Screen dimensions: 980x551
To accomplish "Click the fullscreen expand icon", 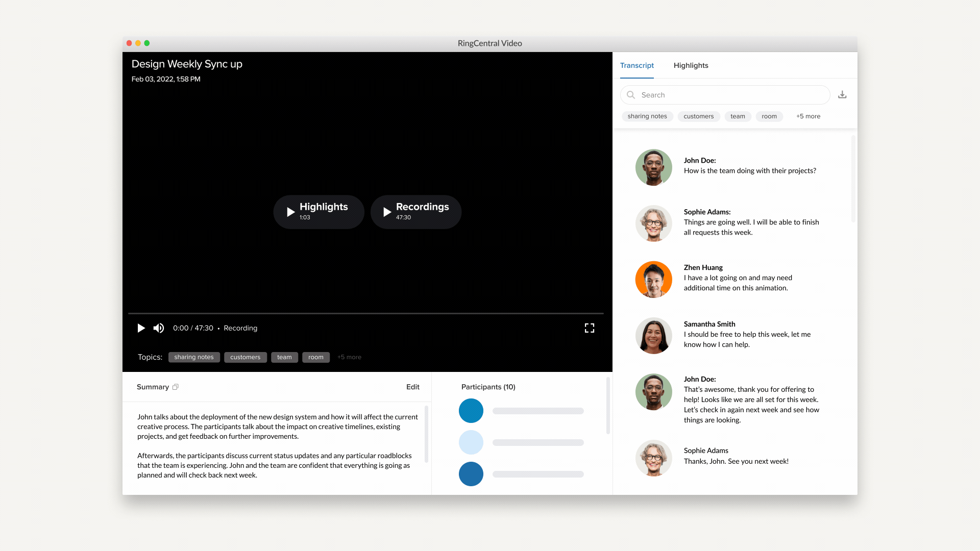I will (589, 328).
